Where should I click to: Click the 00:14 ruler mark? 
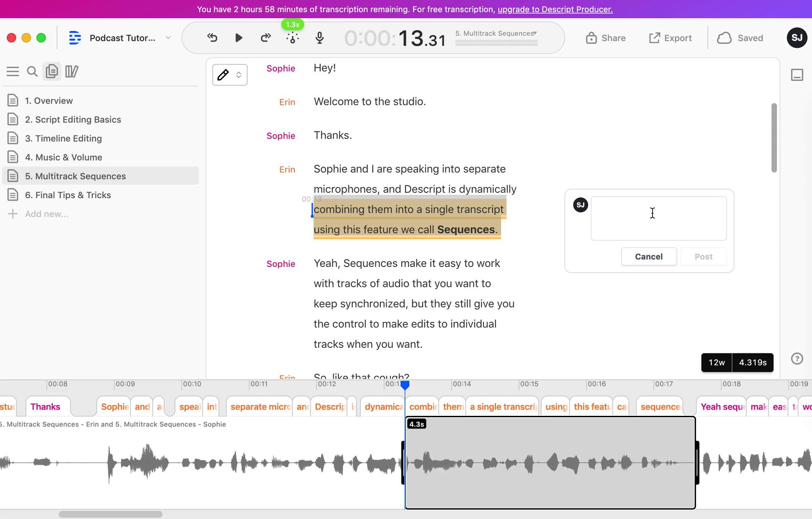(461, 384)
